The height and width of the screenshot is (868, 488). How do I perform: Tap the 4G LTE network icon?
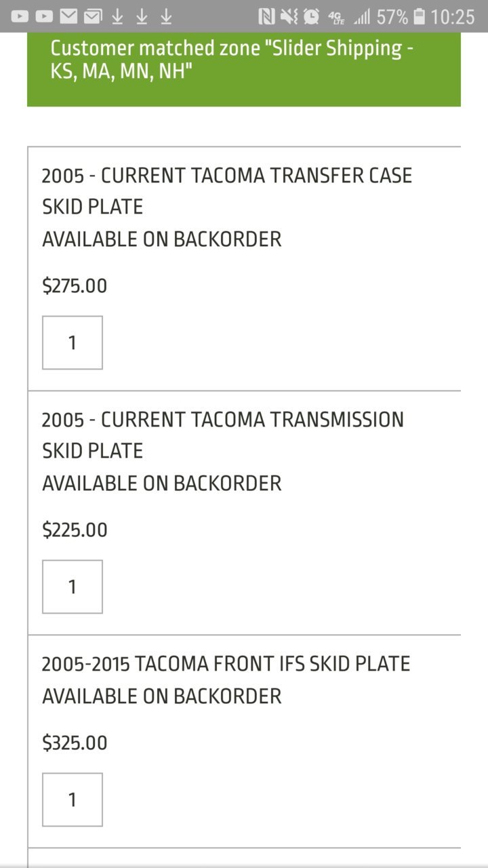(x=335, y=16)
